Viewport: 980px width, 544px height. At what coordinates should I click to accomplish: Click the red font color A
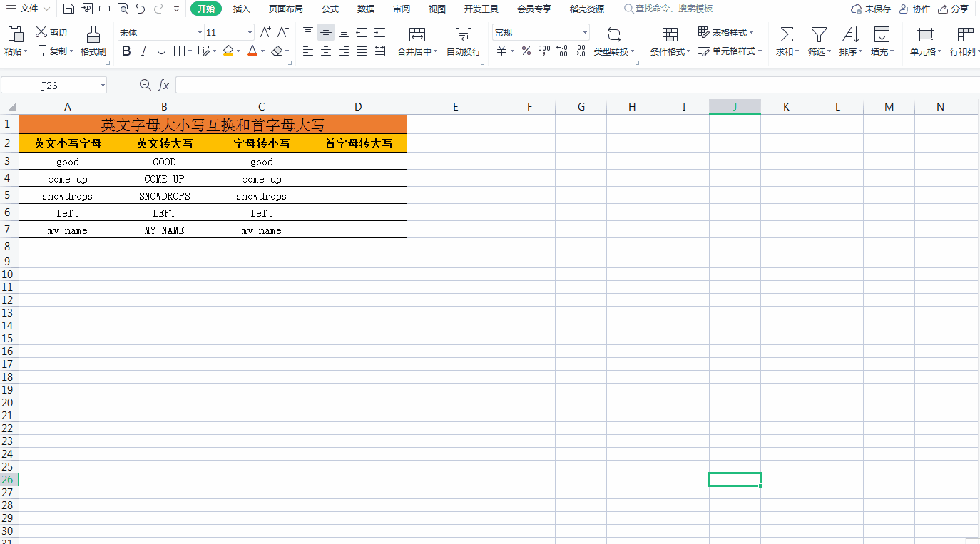pyautogui.click(x=252, y=51)
